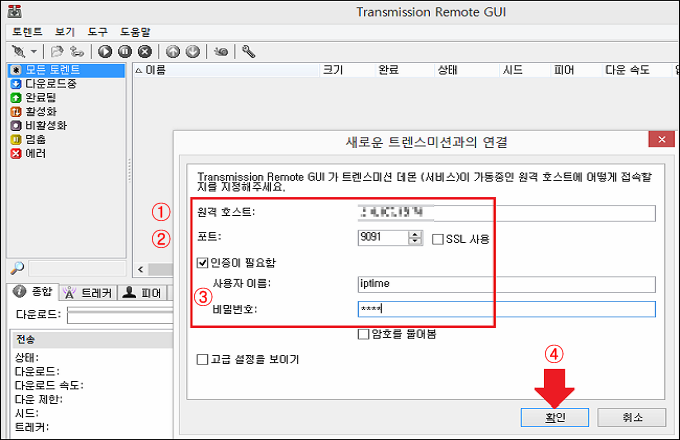The height and width of the screenshot is (440, 680).
Task: Click the torrent search filter field
Action: (77, 268)
